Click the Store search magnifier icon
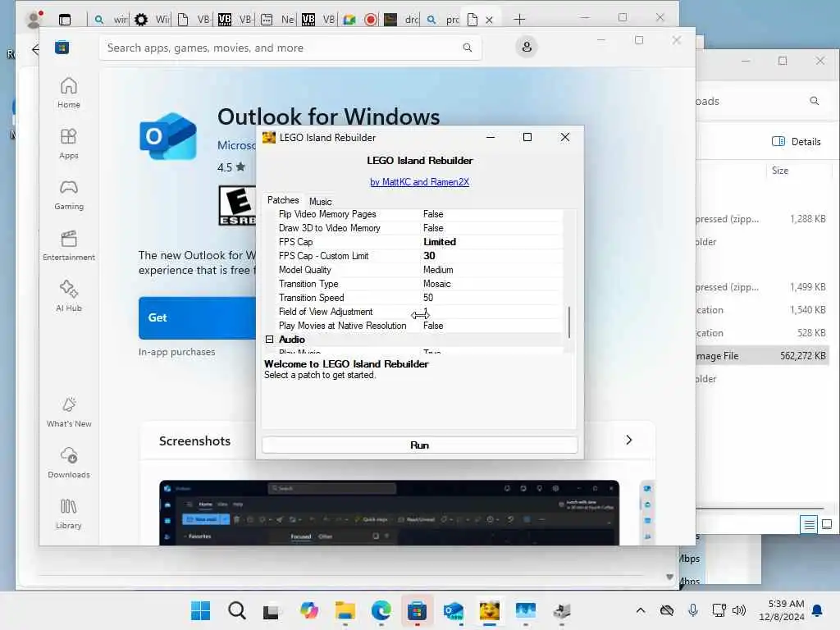 pos(467,48)
